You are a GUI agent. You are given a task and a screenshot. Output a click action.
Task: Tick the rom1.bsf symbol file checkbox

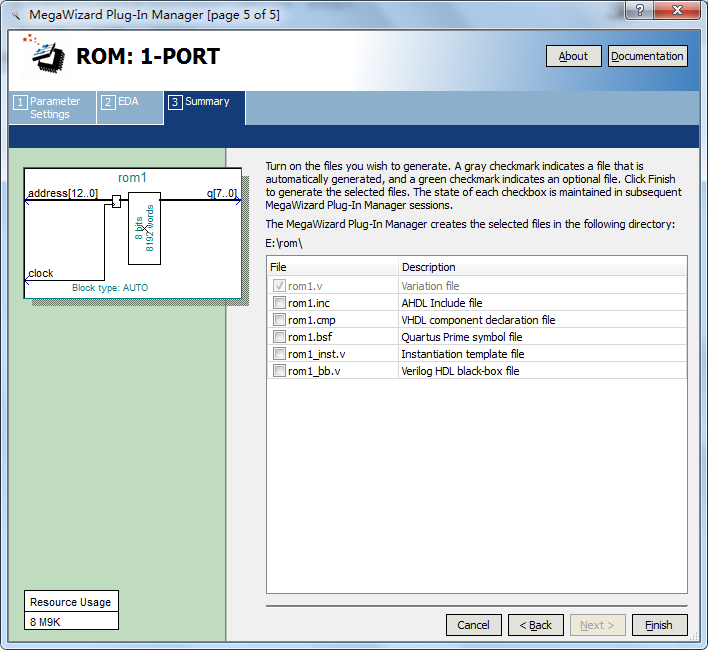(279, 337)
